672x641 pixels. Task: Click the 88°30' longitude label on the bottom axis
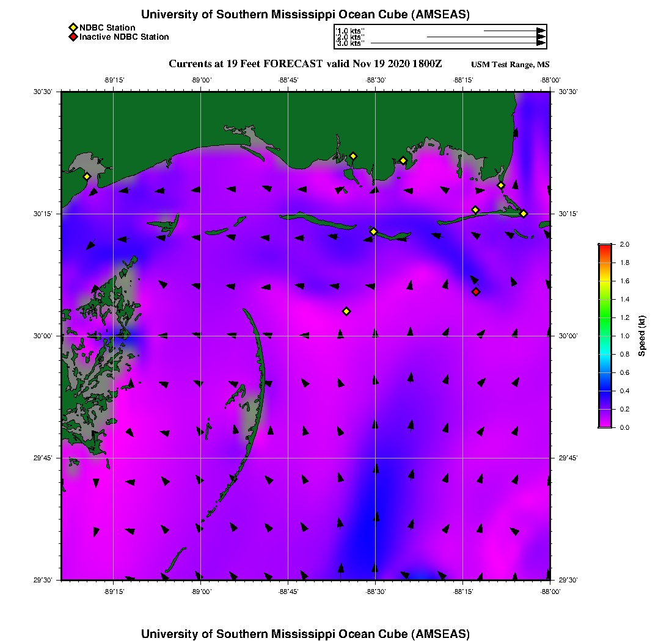(375, 592)
